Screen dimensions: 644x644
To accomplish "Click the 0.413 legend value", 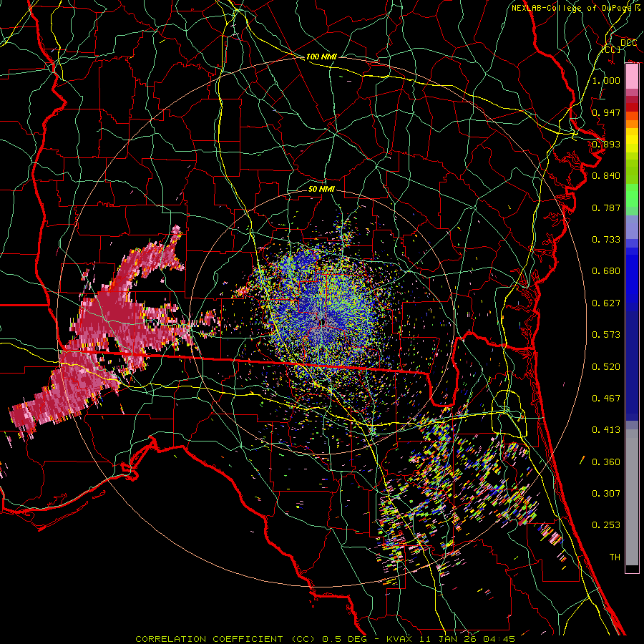I will (x=606, y=430).
